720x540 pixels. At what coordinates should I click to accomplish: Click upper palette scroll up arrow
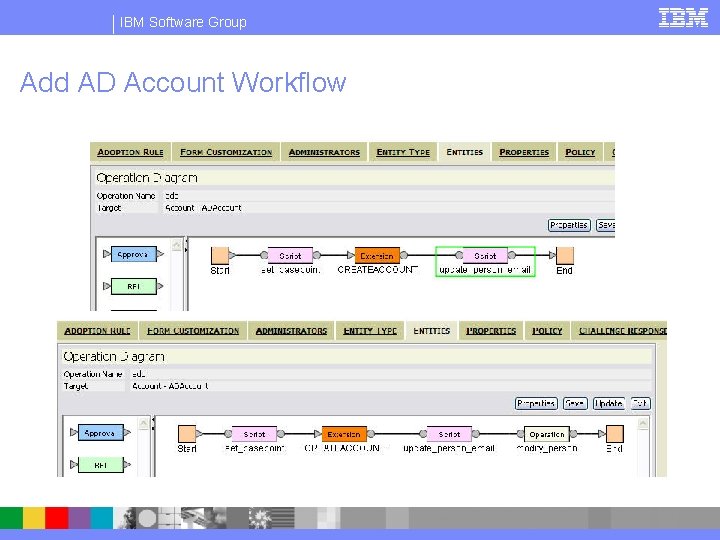point(176,245)
